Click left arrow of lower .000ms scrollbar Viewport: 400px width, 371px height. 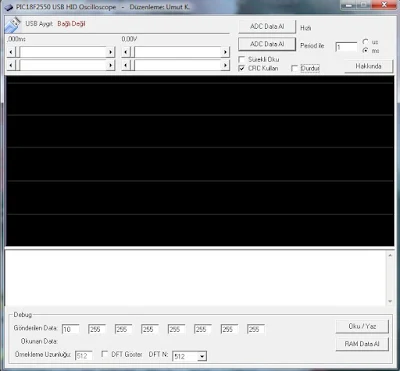pos(11,65)
